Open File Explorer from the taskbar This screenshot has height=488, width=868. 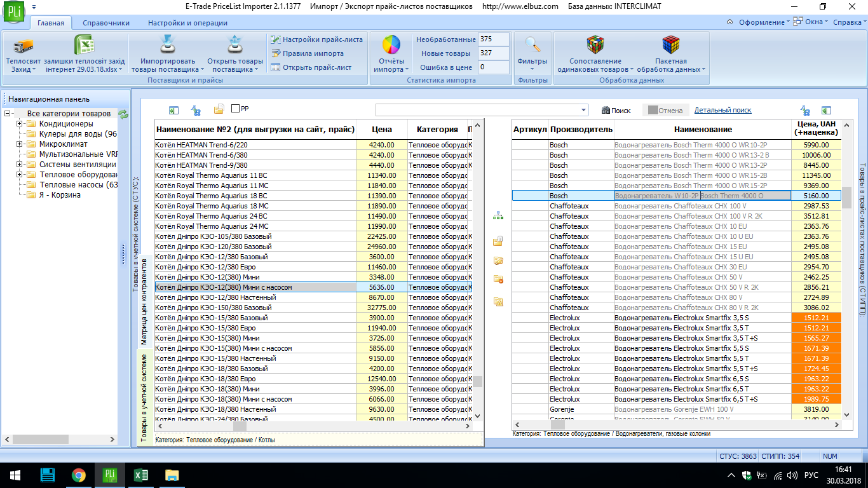click(172, 475)
